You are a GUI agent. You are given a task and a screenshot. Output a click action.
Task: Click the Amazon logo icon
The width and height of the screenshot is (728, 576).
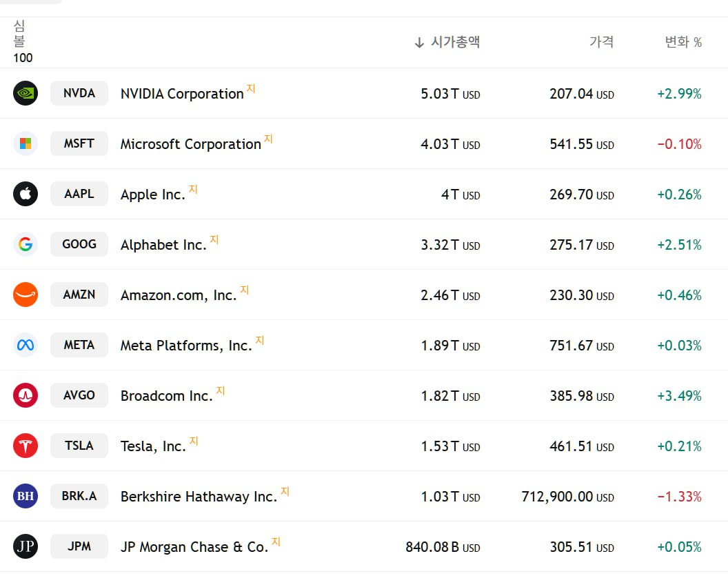(26, 295)
